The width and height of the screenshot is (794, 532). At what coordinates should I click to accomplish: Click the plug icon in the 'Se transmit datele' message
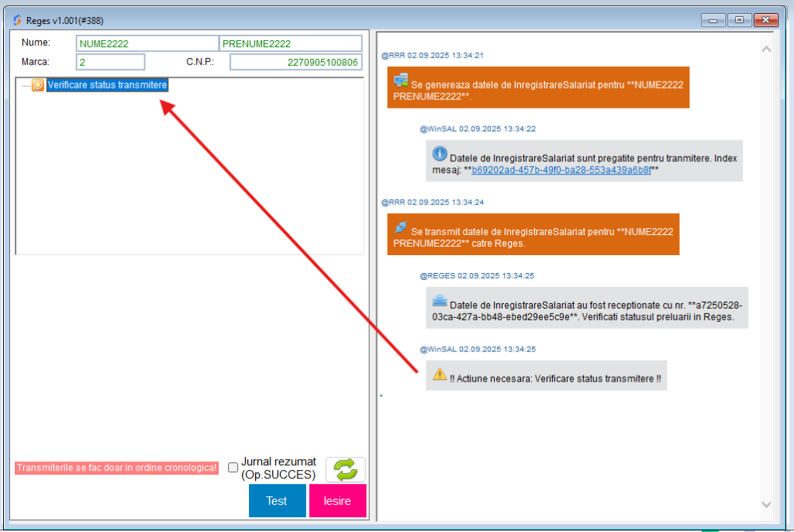401,226
